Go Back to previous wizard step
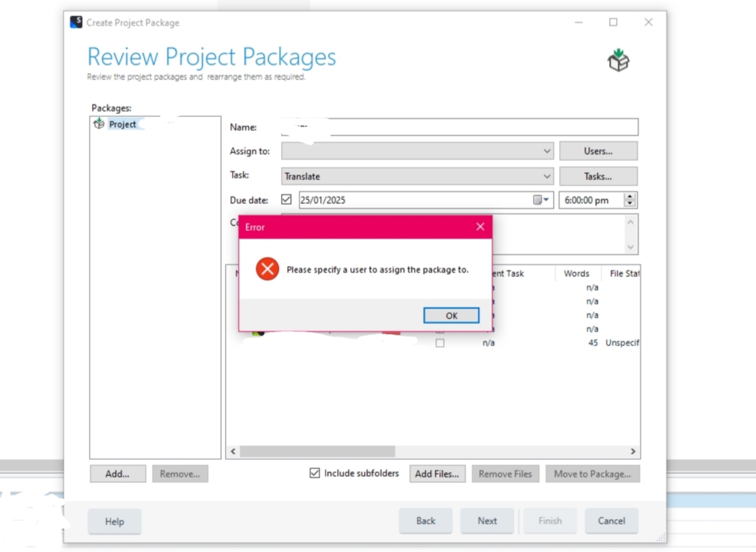This screenshot has height=552, width=756. tap(426, 521)
